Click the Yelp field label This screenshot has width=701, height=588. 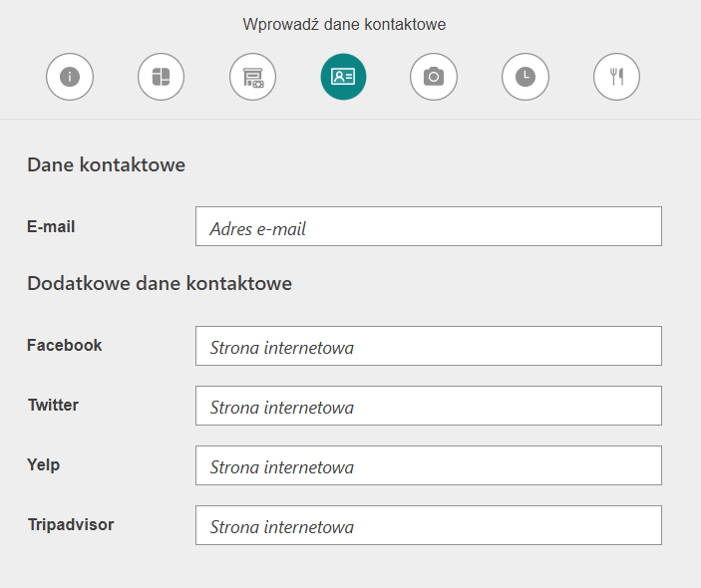pos(43,465)
